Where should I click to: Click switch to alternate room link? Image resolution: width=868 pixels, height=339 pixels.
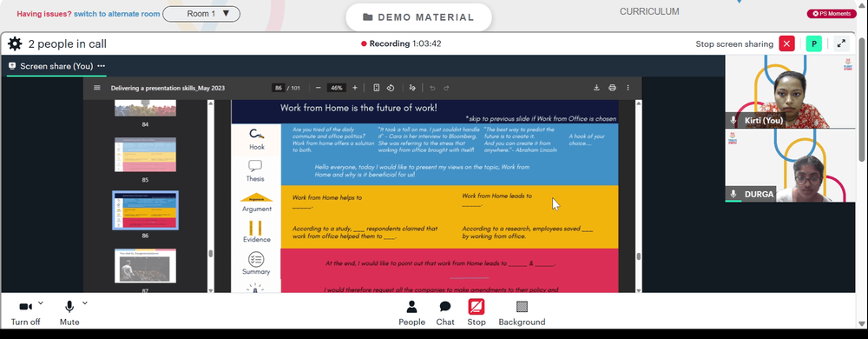point(117,14)
